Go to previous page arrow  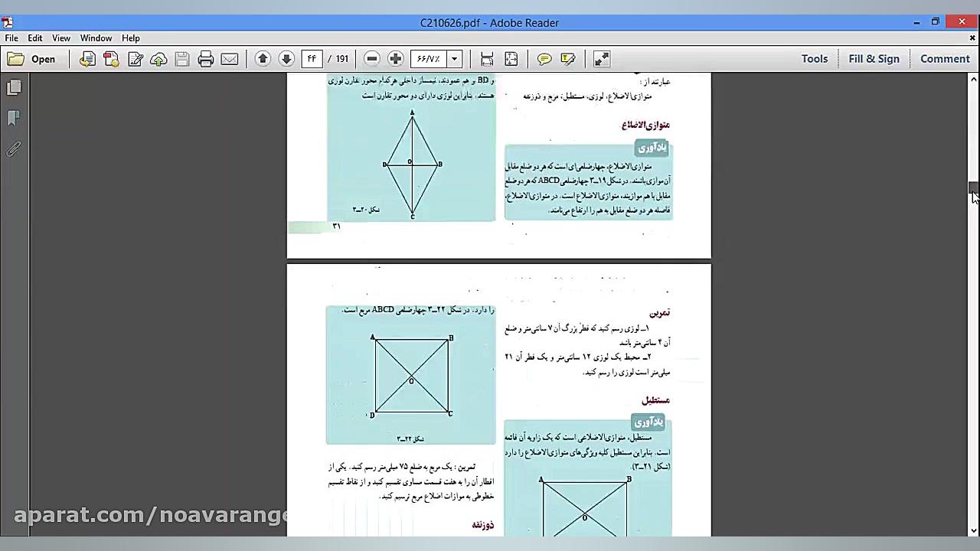263,59
